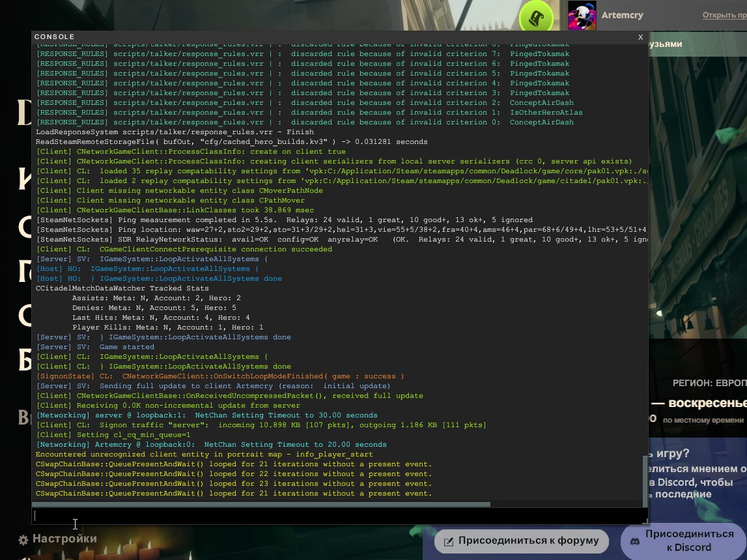Click the console command input field
747x560 pixels.
[339, 516]
